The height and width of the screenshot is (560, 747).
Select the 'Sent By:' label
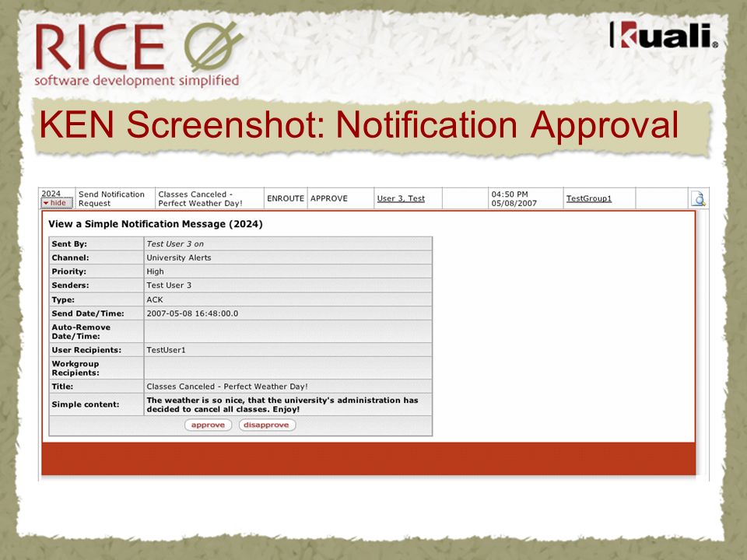pyautogui.click(x=69, y=243)
